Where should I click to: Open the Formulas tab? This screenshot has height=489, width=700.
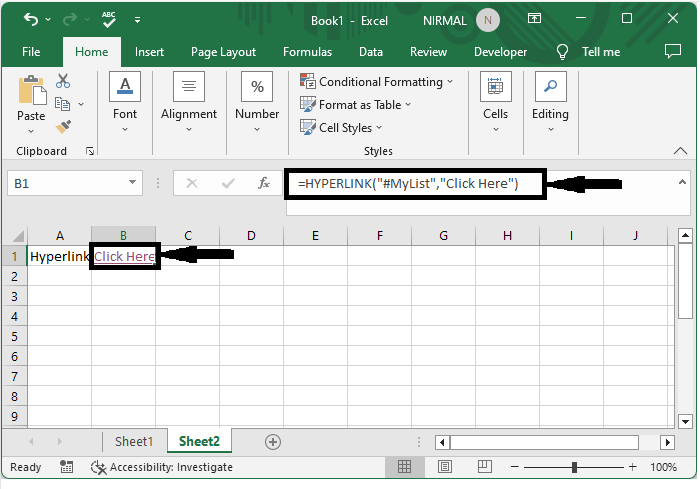(307, 52)
